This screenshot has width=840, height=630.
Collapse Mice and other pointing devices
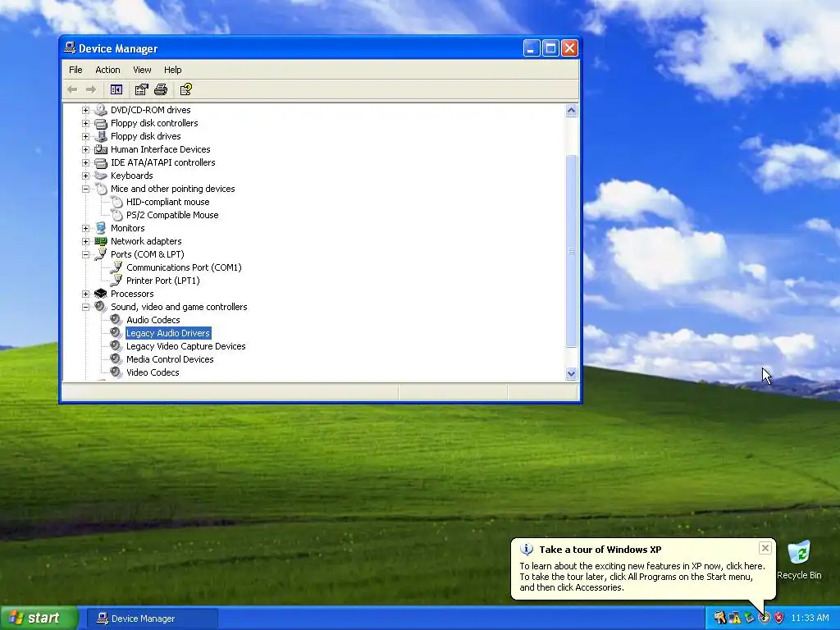click(x=85, y=189)
